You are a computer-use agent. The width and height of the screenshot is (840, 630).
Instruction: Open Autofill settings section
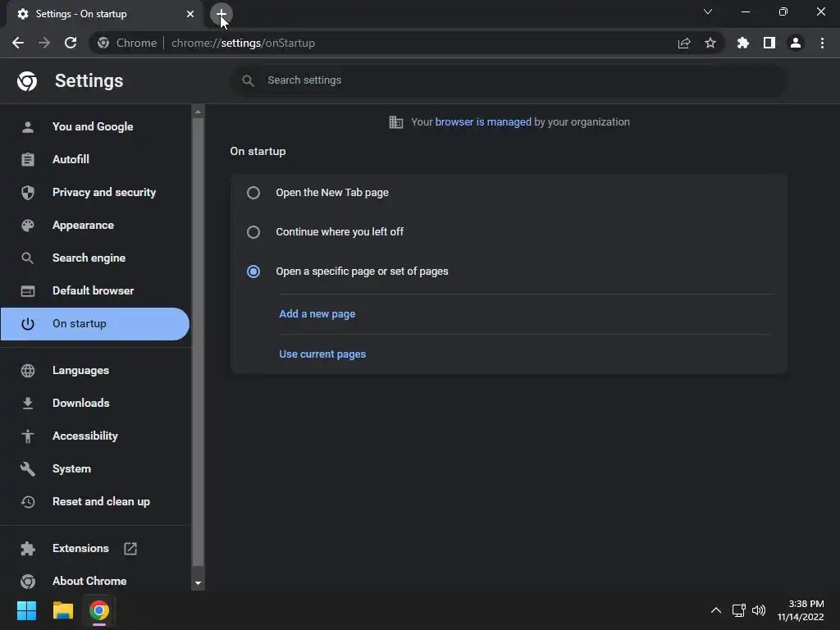pos(95,160)
